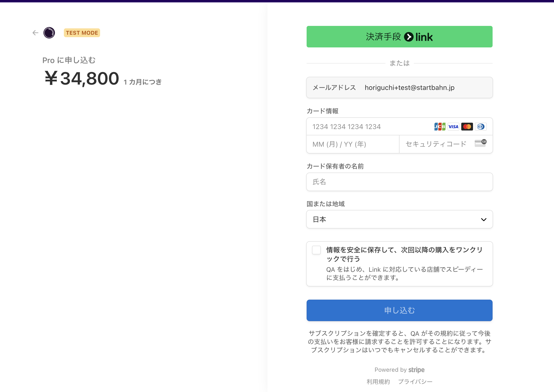The image size is (554, 392).
Task: Click the round merchant logo icon
Action: tap(49, 33)
